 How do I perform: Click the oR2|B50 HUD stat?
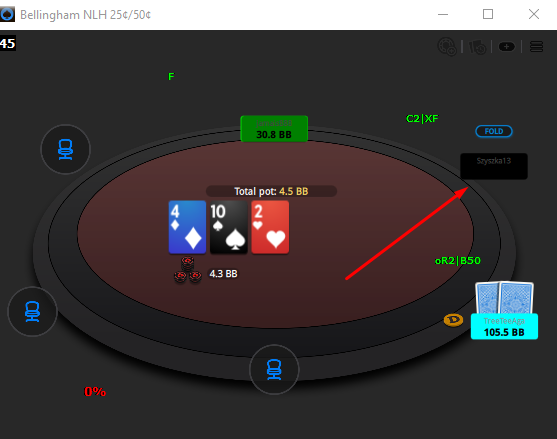click(458, 261)
